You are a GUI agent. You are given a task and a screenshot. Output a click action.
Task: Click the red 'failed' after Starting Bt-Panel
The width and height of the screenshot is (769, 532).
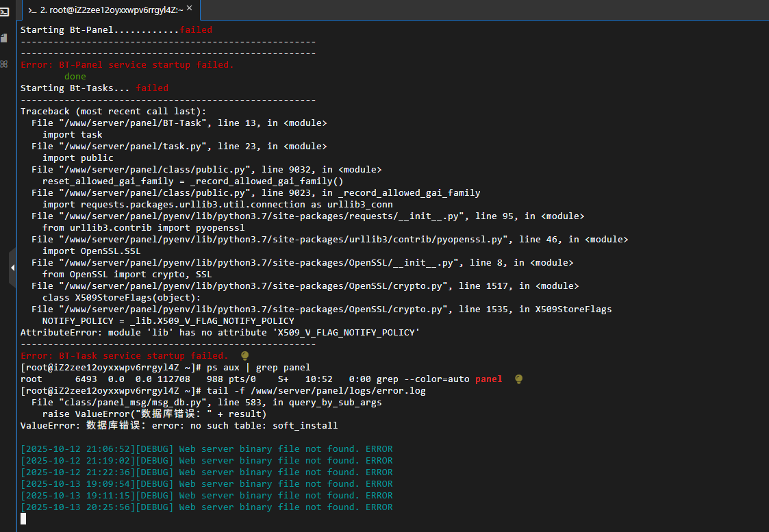(196, 30)
